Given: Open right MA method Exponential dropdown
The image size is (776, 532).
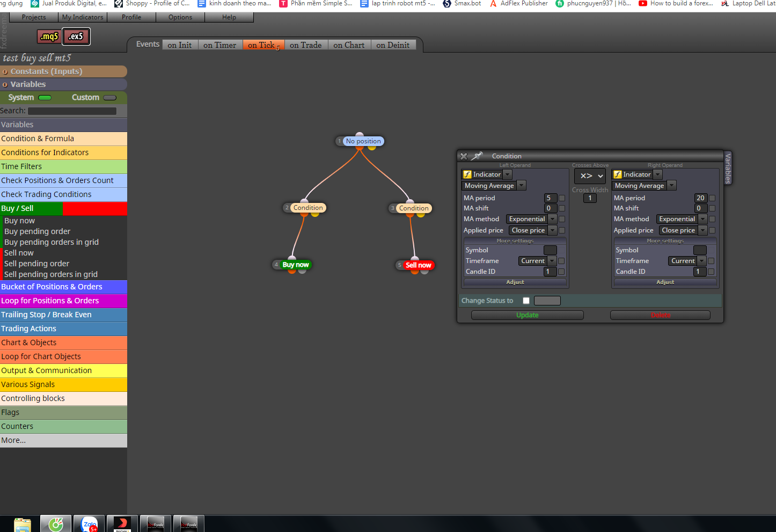Looking at the screenshot, I should [682, 219].
